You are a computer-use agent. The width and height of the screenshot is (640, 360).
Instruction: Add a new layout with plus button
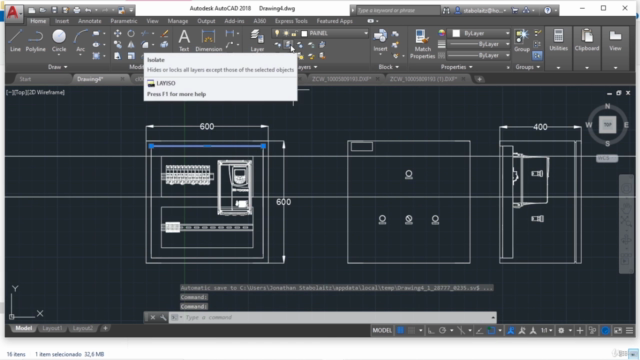tap(105, 328)
